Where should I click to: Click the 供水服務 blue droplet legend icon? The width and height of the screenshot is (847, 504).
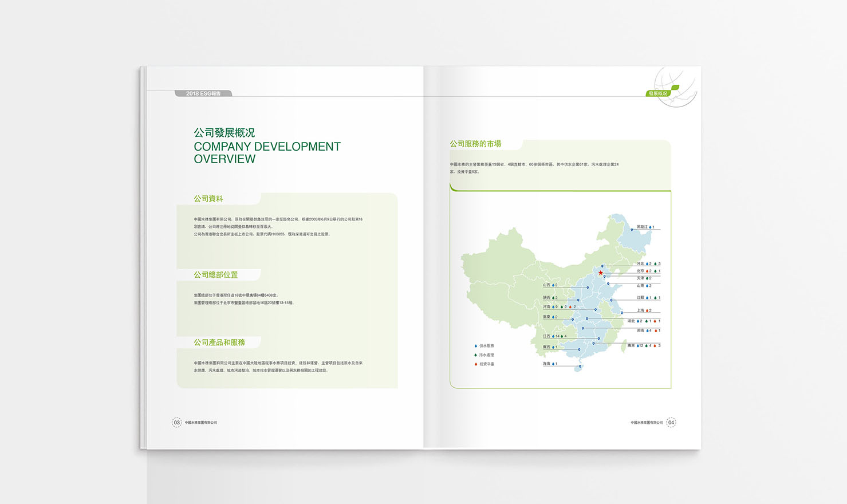click(x=475, y=346)
